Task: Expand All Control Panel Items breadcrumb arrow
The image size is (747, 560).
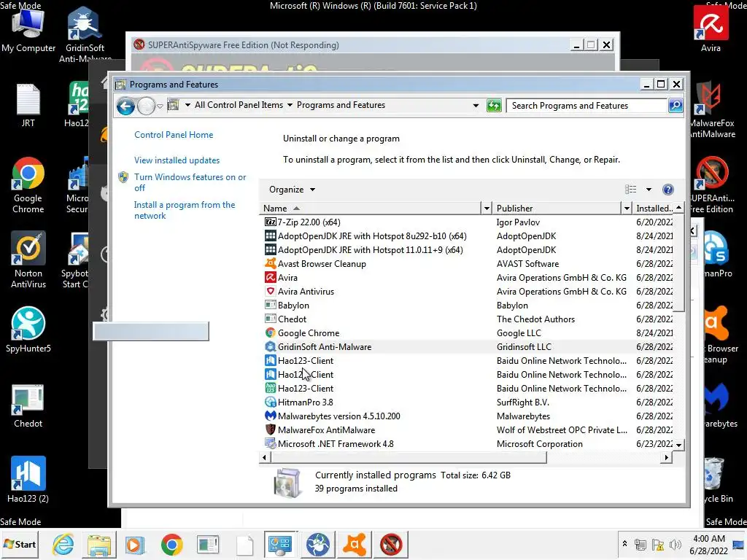Action: click(290, 105)
